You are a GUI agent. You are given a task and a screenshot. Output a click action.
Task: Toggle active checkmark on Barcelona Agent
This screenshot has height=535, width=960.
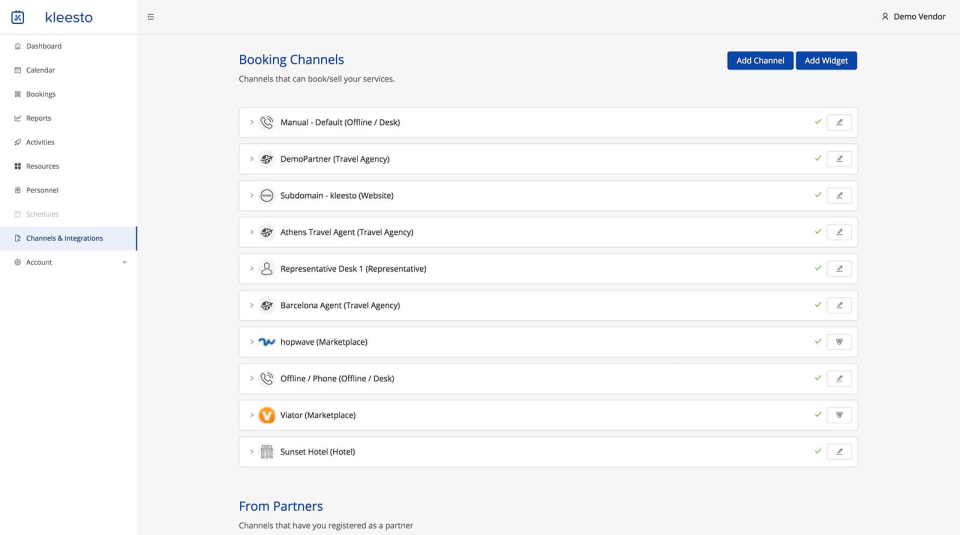tap(817, 305)
